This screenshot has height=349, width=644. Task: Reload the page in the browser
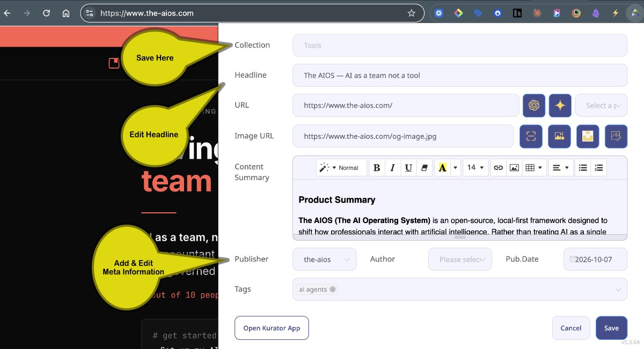pos(47,13)
